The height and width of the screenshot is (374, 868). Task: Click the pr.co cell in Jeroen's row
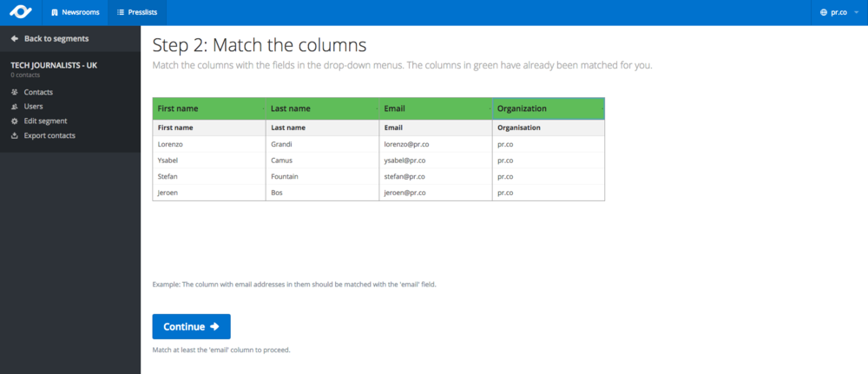coord(549,193)
